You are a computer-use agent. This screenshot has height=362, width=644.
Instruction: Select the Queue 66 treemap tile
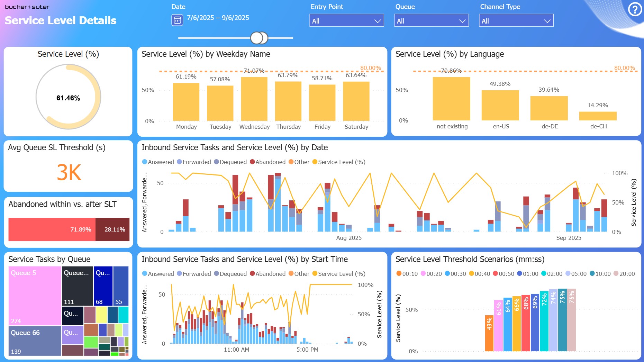(35, 341)
